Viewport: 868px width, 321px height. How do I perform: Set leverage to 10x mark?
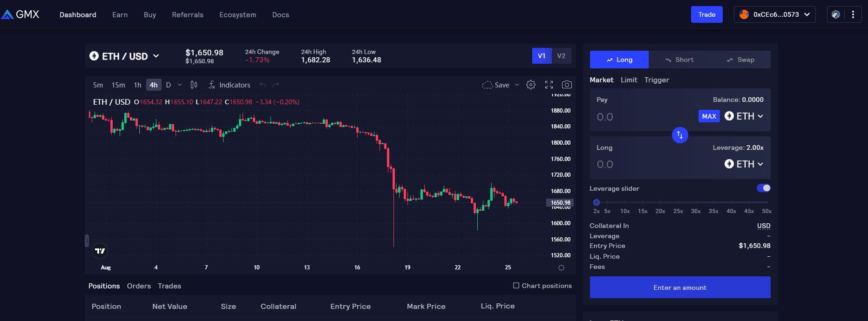coord(625,210)
